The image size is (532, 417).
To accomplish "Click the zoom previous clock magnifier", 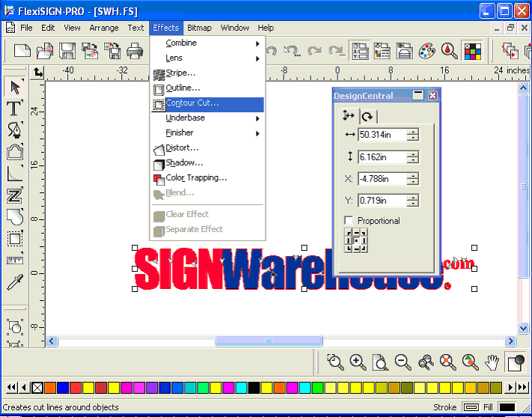I will (335, 362).
